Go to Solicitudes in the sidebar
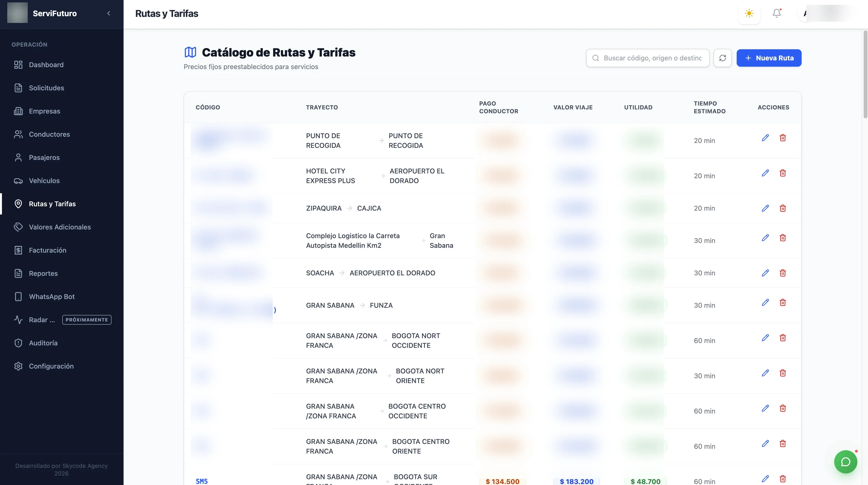Viewport: 868px width, 485px height. click(x=62, y=88)
